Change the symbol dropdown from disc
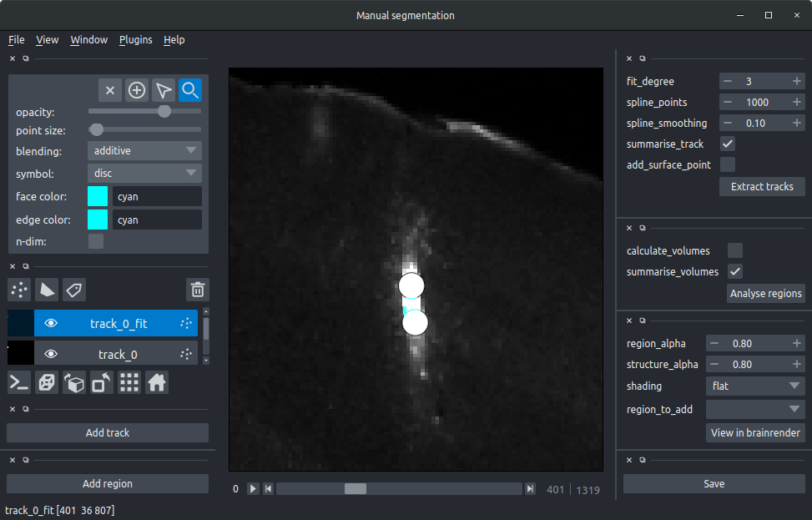This screenshot has width=812, height=520. pyautogui.click(x=144, y=173)
